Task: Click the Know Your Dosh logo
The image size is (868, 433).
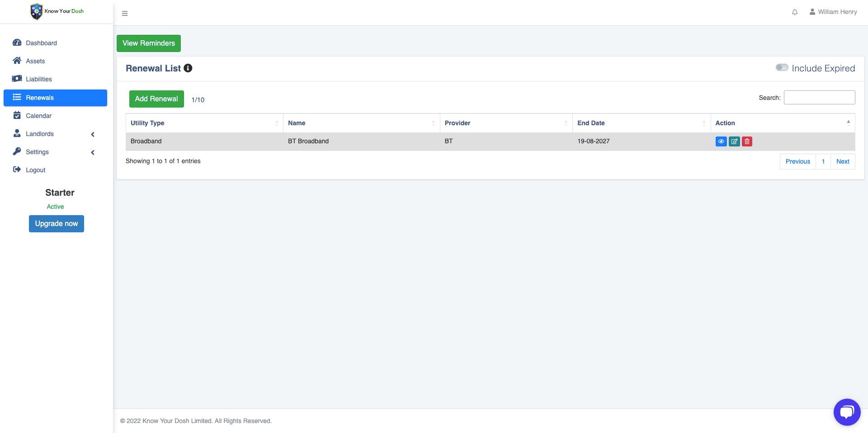Action: 57,11
